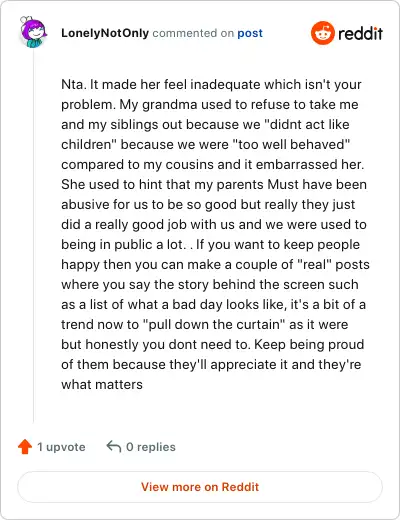This screenshot has height=520, width=400.
Task: Click the final words "what matters"
Action: [102, 384]
